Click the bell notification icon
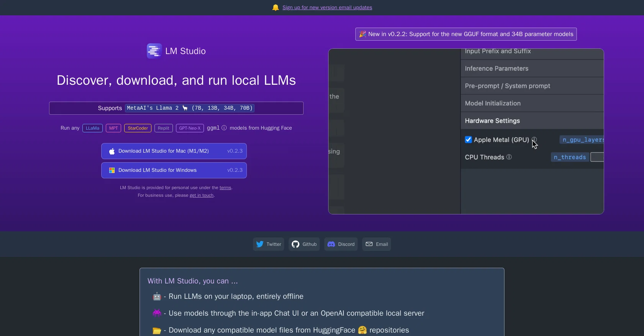644x336 pixels. 276,7
